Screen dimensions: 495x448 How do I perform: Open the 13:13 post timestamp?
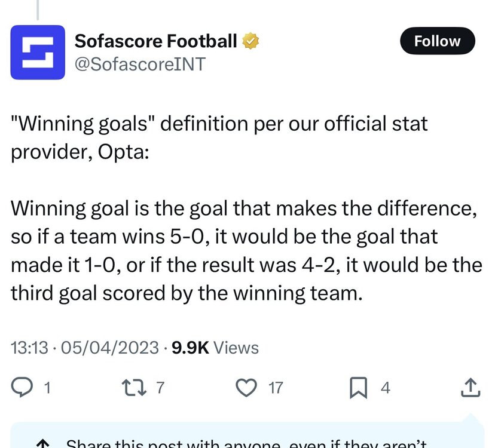pos(29,348)
